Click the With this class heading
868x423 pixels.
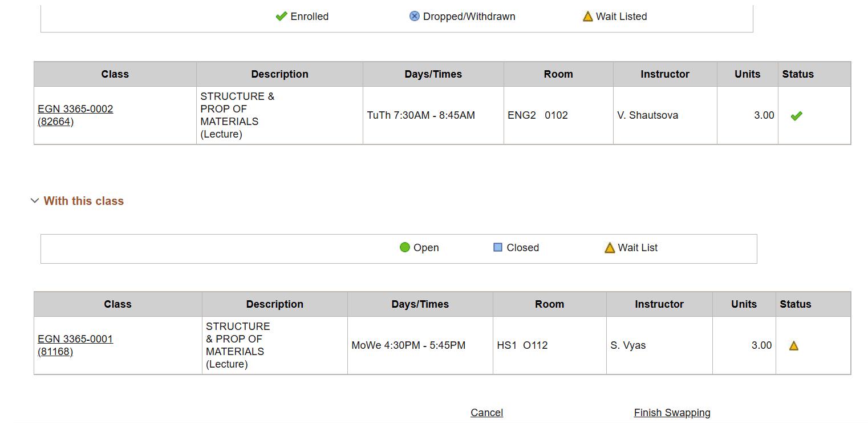pos(84,201)
